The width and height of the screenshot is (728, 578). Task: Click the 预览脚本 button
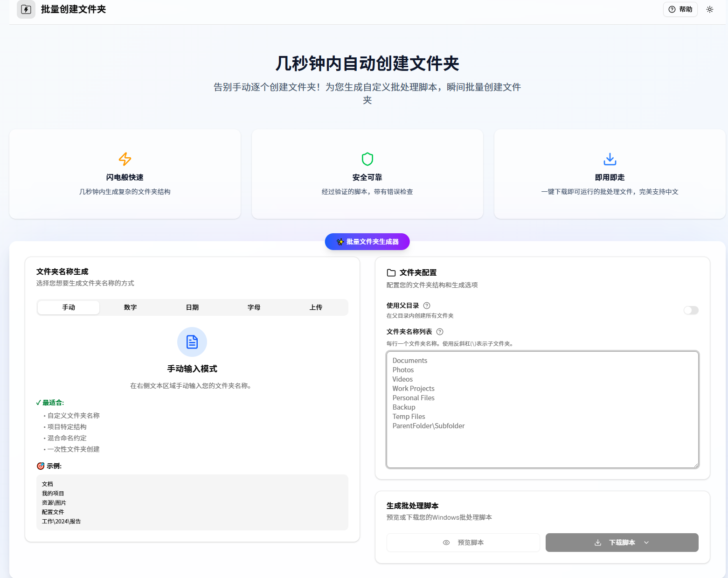click(x=463, y=543)
